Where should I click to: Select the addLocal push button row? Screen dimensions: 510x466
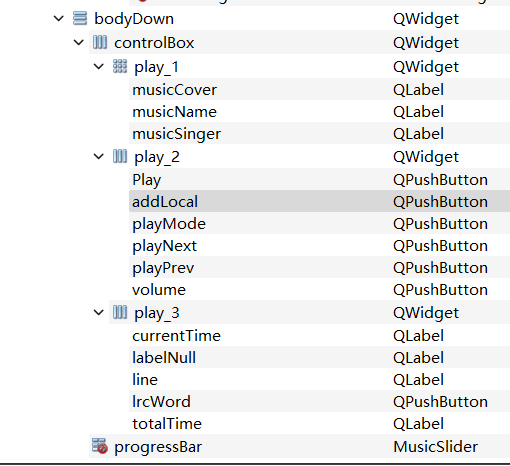click(x=319, y=201)
